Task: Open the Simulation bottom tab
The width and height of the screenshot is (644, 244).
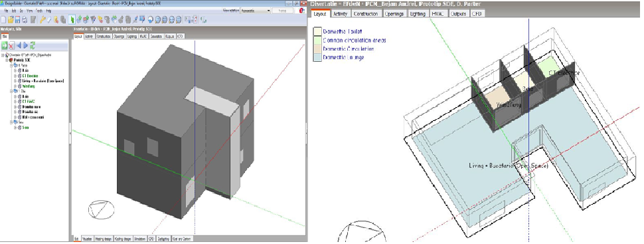Action: pyautogui.click(x=140, y=239)
